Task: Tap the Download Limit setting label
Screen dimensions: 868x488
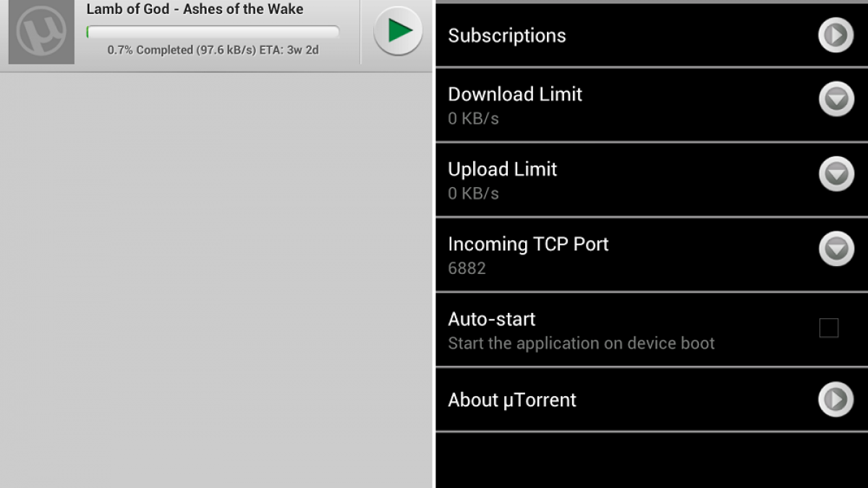Action: pyautogui.click(x=515, y=94)
